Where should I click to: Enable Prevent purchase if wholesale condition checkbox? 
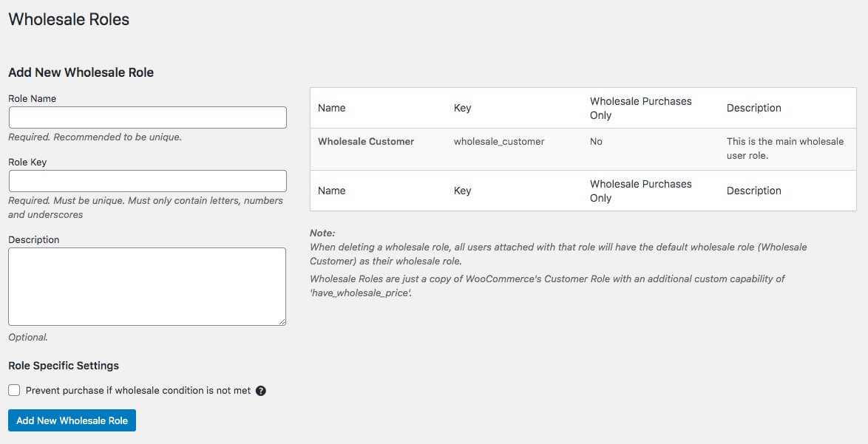click(14, 390)
